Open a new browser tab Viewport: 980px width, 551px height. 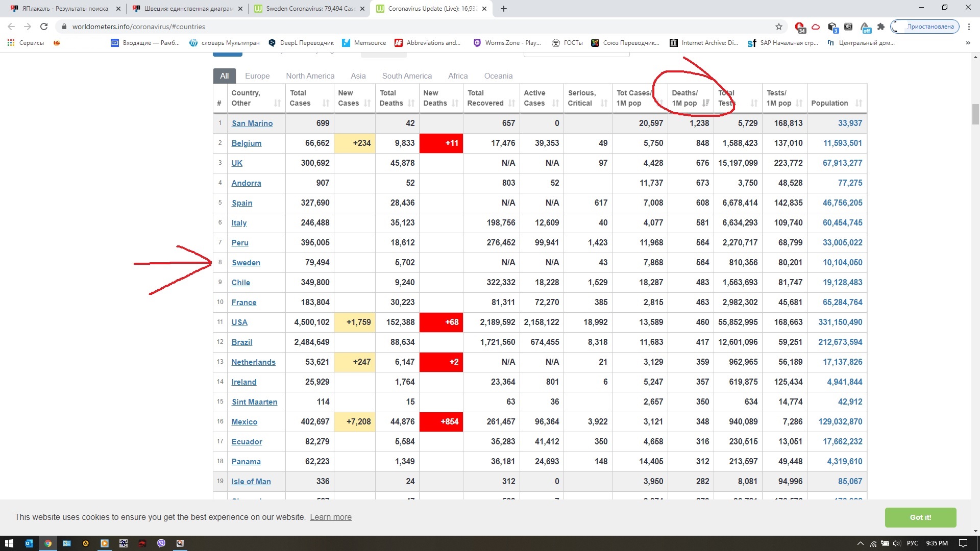click(504, 9)
